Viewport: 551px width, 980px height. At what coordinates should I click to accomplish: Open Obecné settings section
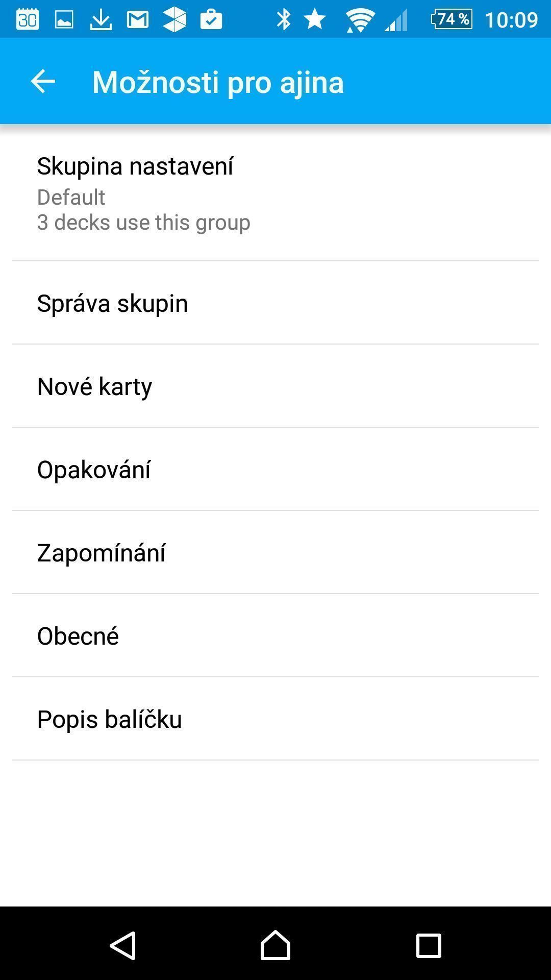275,636
